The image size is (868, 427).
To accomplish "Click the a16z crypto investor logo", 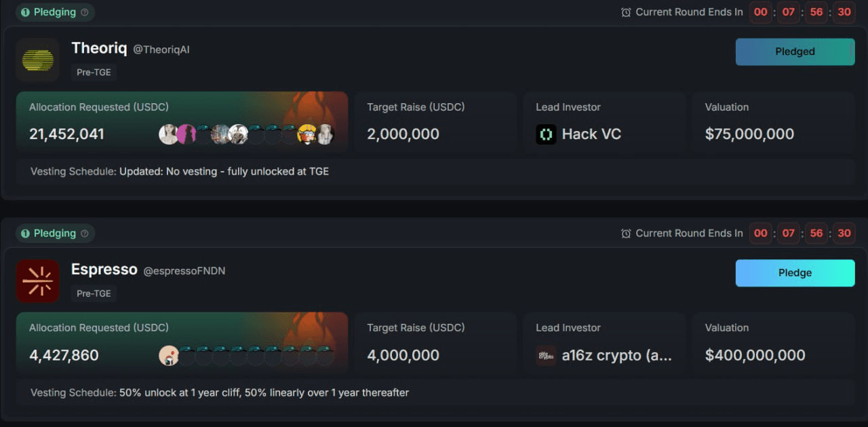I will (546, 356).
